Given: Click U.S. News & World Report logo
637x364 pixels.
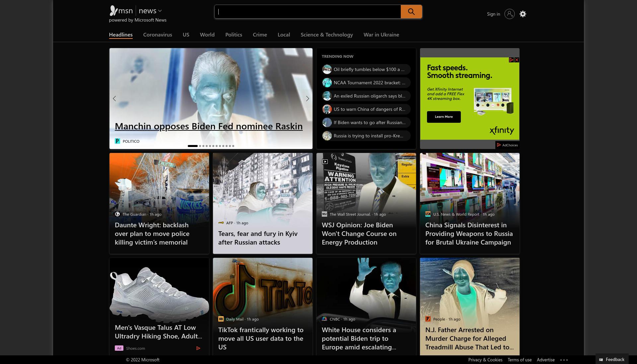Looking at the screenshot, I should point(428,214).
